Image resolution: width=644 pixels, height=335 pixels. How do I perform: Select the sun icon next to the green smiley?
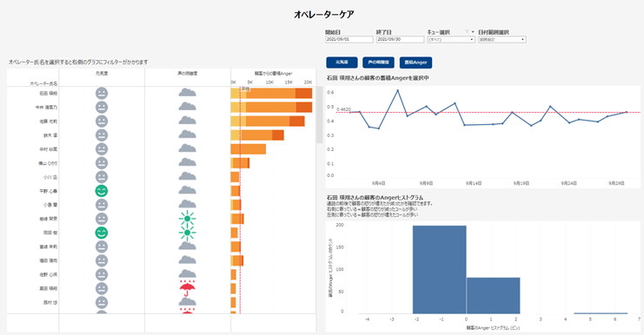pyautogui.click(x=187, y=233)
